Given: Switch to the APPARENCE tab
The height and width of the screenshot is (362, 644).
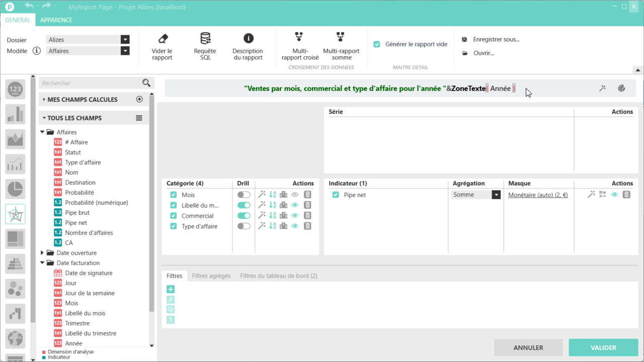Looking at the screenshot, I should point(56,20).
